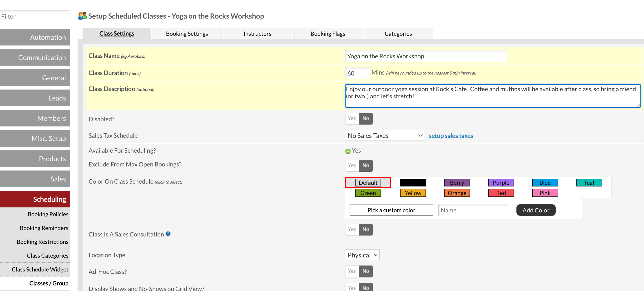The image size is (644, 291).
Task: Collapse the Scheduling sidebar menu
Action: pyautogui.click(x=35, y=199)
